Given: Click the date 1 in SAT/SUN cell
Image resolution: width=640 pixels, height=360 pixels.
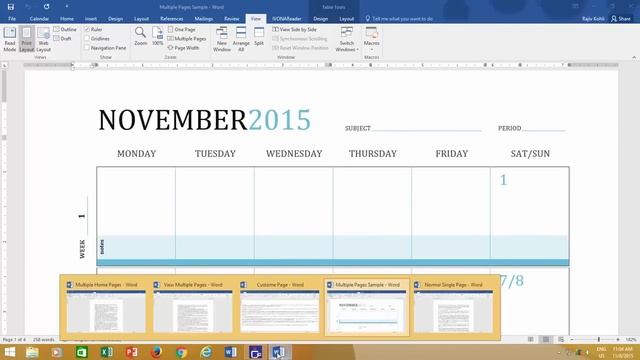Looking at the screenshot, I should pos(503,180).
